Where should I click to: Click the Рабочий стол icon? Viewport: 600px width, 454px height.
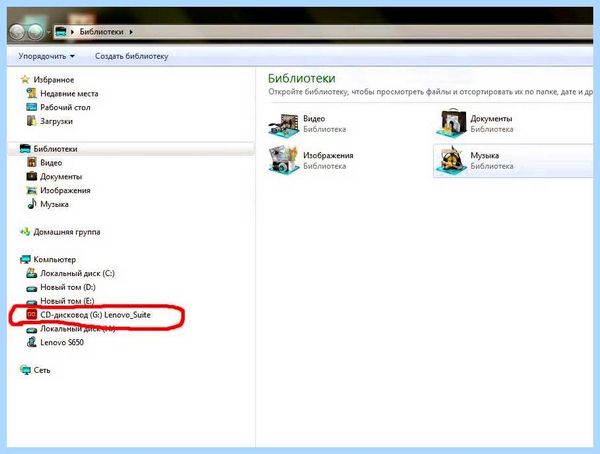31,107
